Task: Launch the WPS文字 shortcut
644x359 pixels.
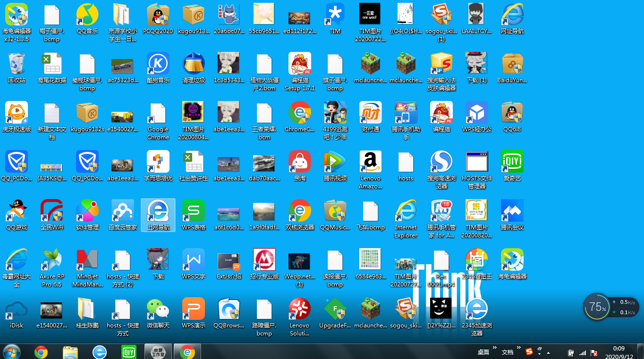Action: [x=194, y=264]
